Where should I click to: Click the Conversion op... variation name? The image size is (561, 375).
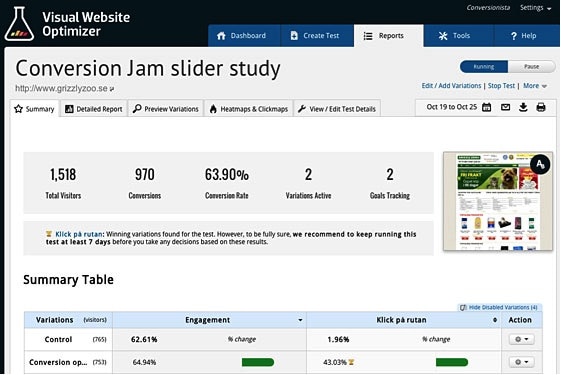(x=58, y=362)
